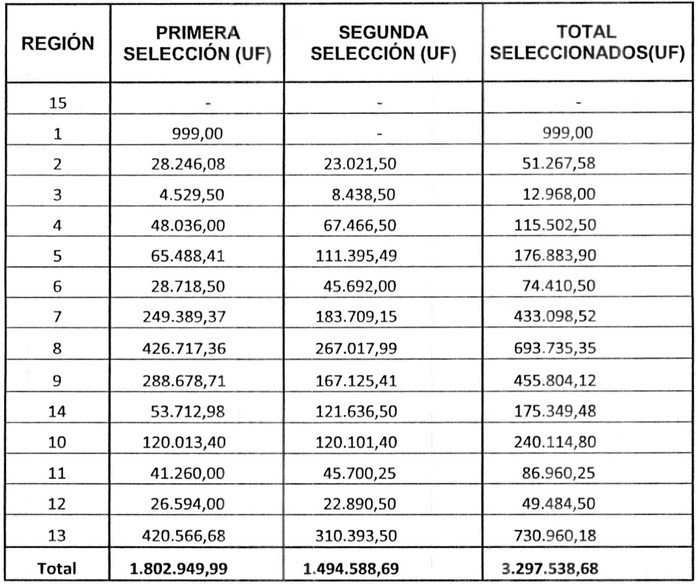Click region number 14 cell
Viewport: 698px width, 584px height.
pyautogui.click(x=58, y=406)
